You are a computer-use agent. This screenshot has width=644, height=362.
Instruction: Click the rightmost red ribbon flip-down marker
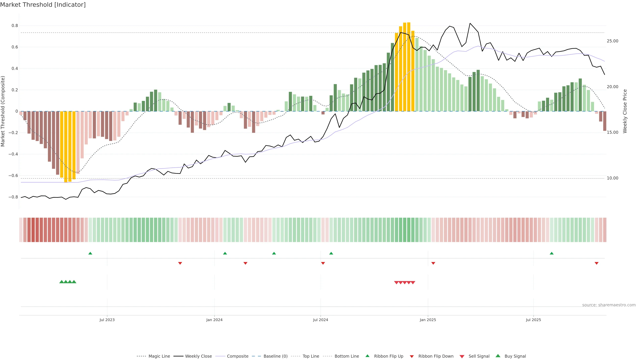tap(597, 263)
